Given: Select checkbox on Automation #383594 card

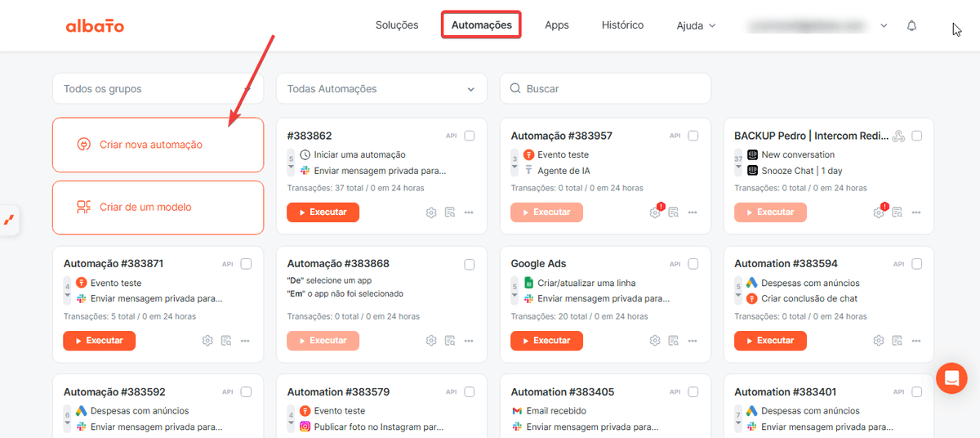Looking at the screenshot, I should coord(917,264).
